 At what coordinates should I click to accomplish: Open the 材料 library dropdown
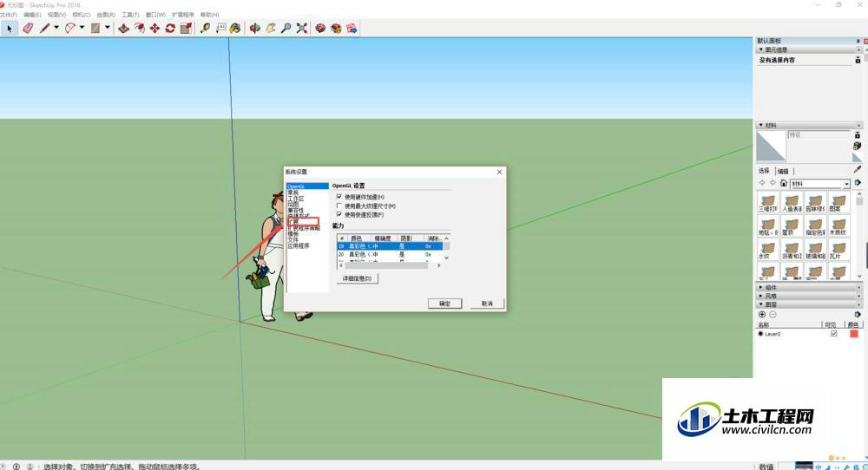[819, 184]
